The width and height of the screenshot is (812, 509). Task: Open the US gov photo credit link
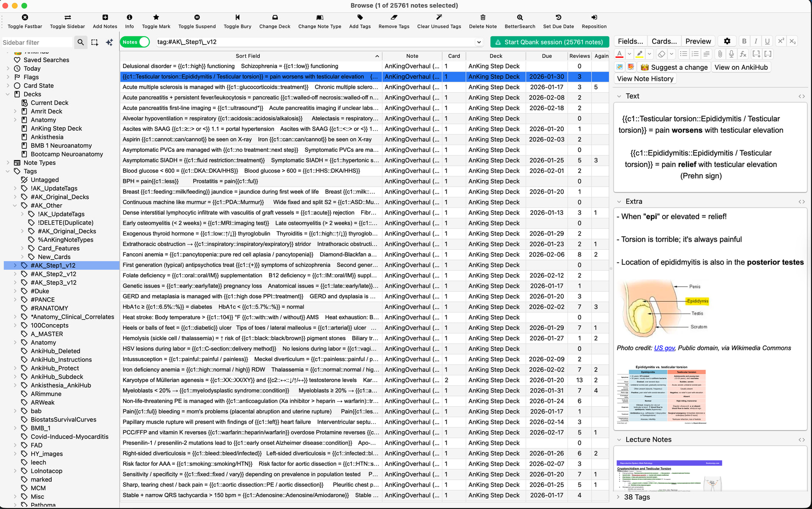664,348
